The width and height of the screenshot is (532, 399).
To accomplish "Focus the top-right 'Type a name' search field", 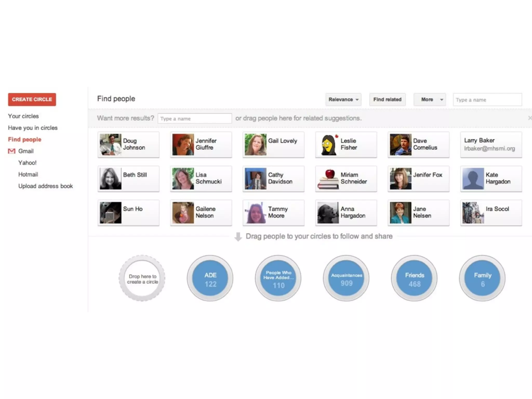I will click(487, 100).
